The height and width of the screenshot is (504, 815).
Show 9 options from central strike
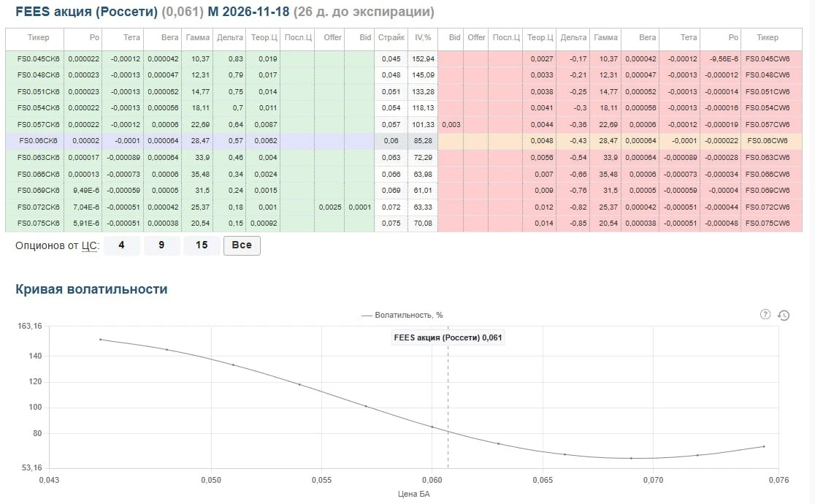pyautogui.click(x=161, y=245)
